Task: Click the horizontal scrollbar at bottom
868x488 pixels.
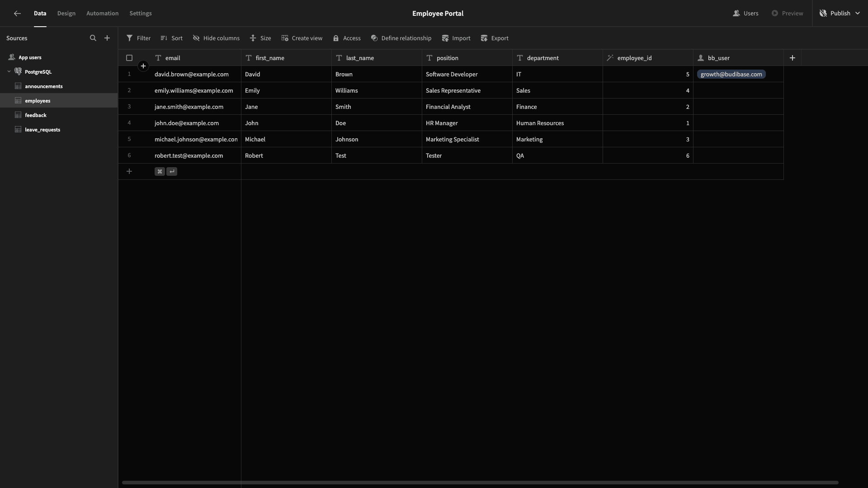Action: coord(480,483)
